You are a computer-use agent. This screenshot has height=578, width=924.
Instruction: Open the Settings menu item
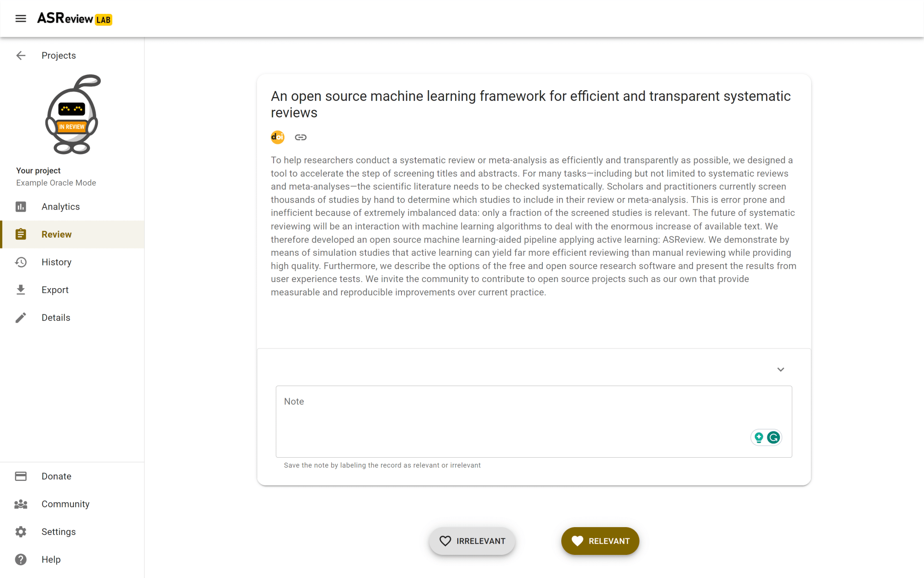point(58,532)
